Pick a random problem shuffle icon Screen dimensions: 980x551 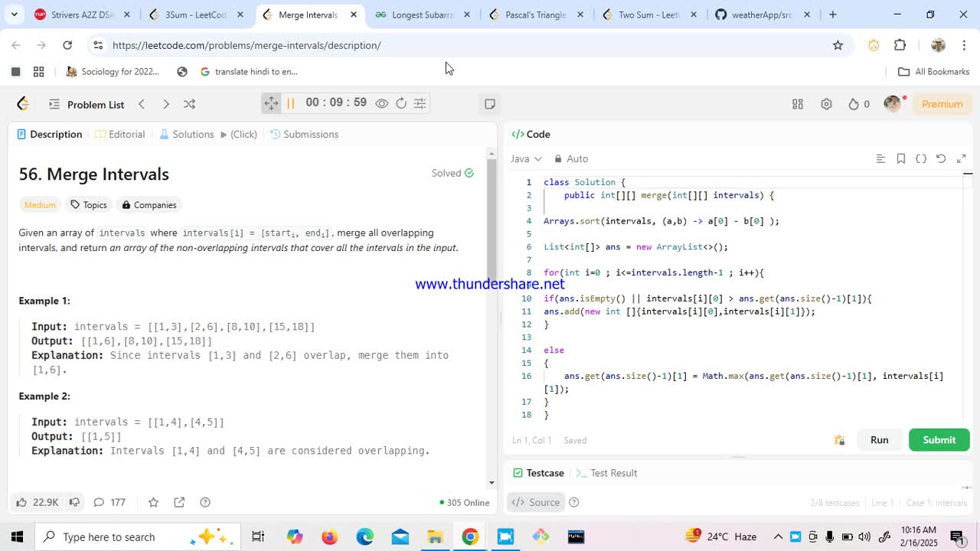[190, 104]
